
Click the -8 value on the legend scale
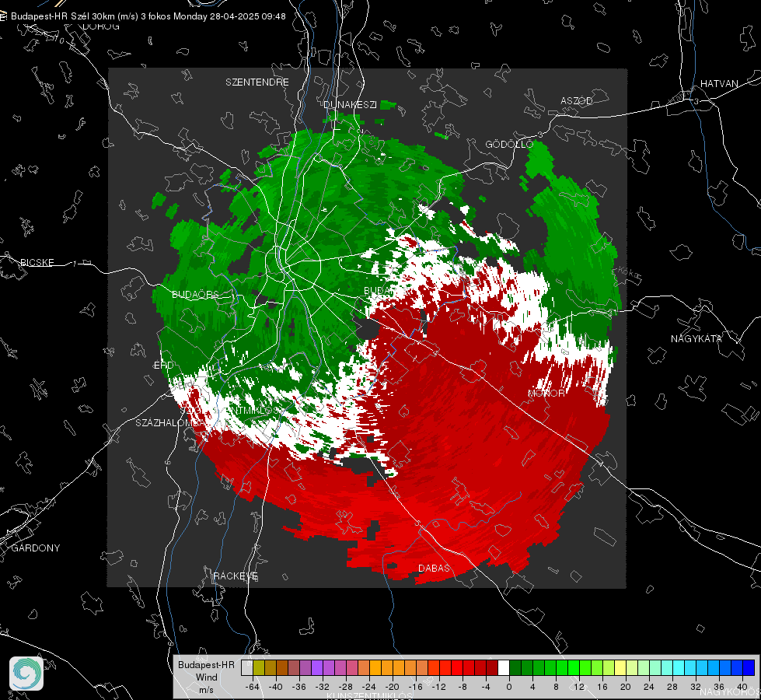463,687
